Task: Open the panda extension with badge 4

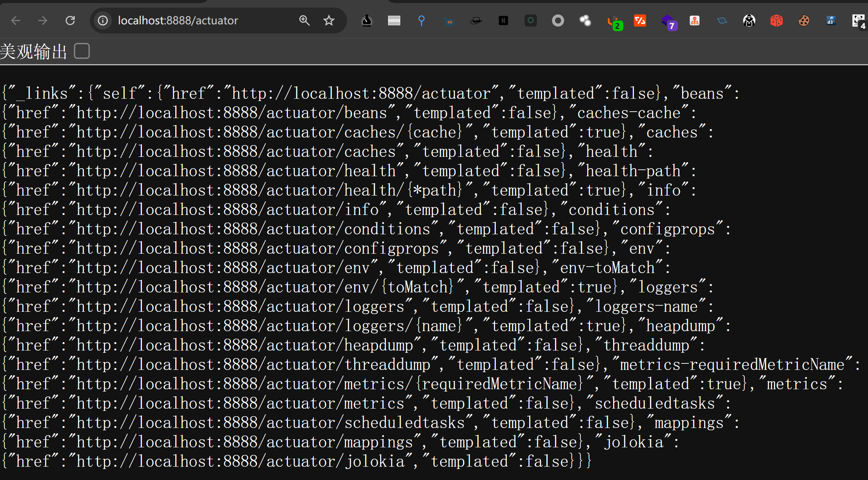Action: pyautogui.click(x=858, y=21)
